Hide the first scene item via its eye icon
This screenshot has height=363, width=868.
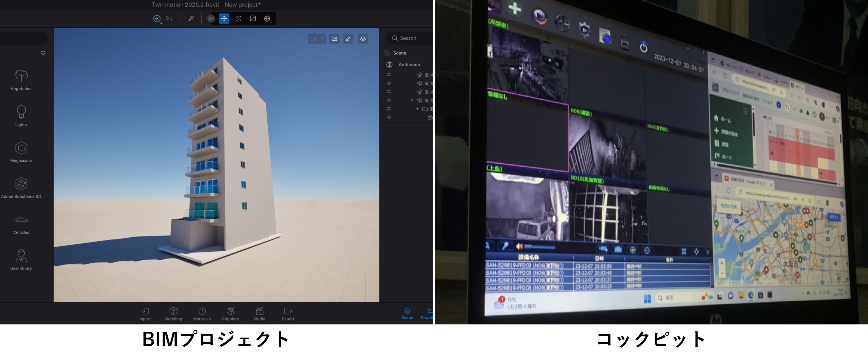(389, 75)
